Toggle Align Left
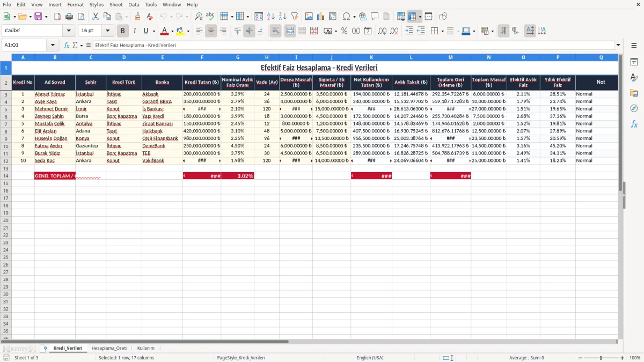The width and height of the screenshot is (644, 362). pyautogui.click(x=199, y=31)
